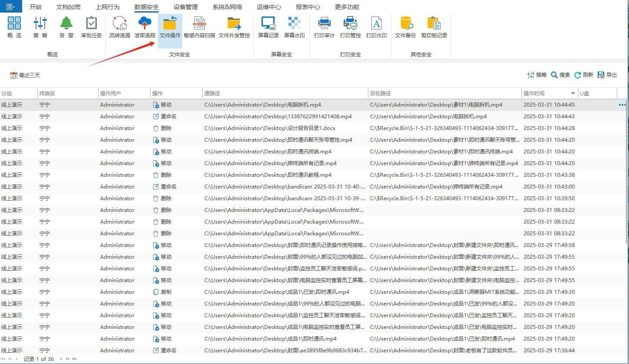Open 敏感内容扫描 sensitive content scan
Screen dimensions: 629x364
199,26
